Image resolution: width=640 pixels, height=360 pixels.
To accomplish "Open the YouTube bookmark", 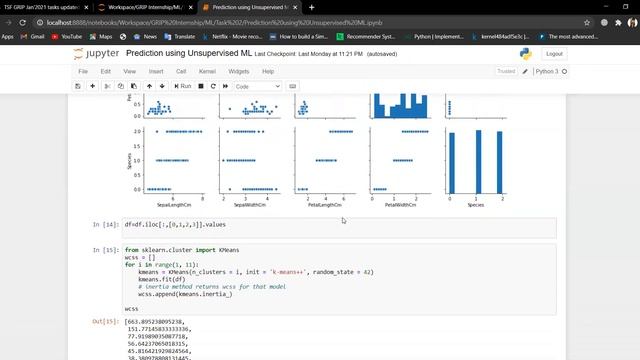I will click(67, 37).
